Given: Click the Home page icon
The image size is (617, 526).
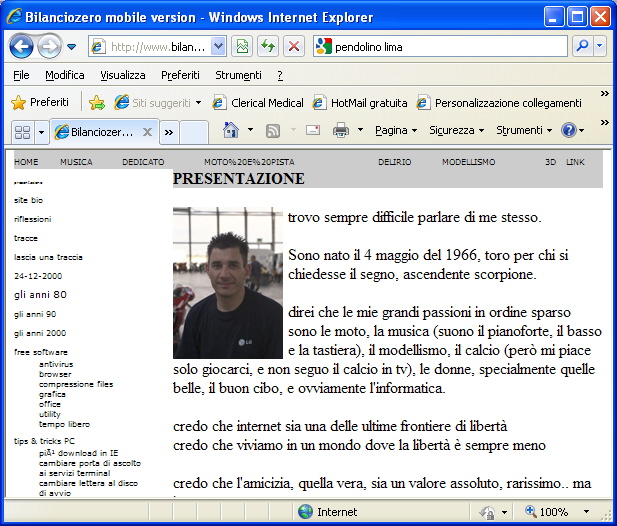Looking at the screenshot, I should coord(231,130).
